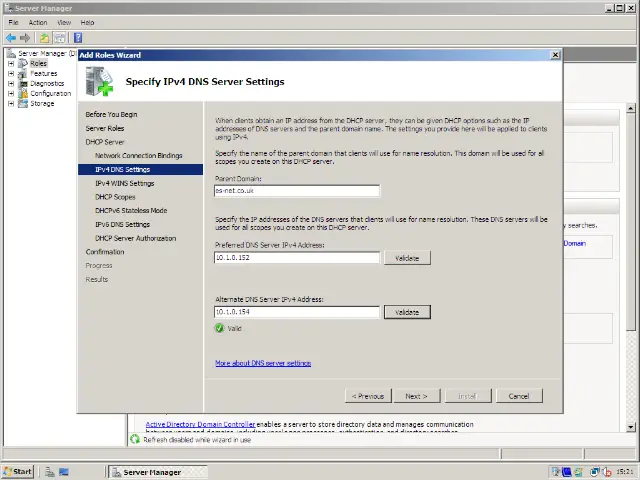
Task: Select DHCPv6 Stateless Mode step
Action: [x=131, y=211]
